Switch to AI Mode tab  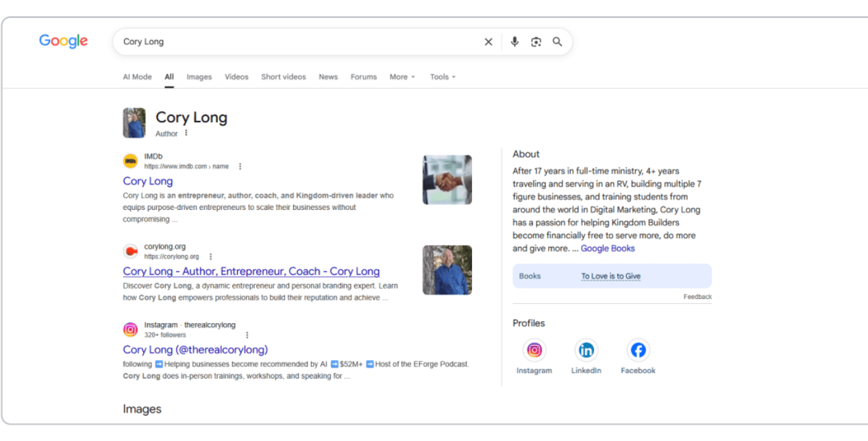pos(137,77)
